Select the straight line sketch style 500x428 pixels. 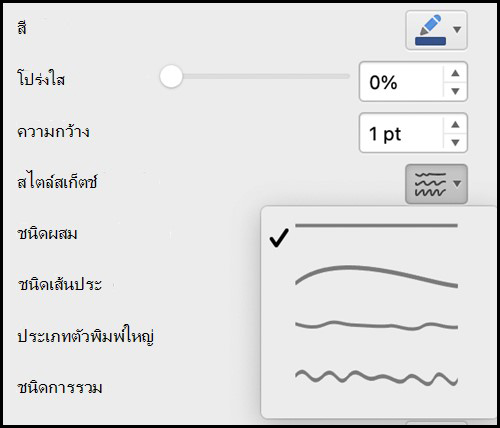click(376, 226)
